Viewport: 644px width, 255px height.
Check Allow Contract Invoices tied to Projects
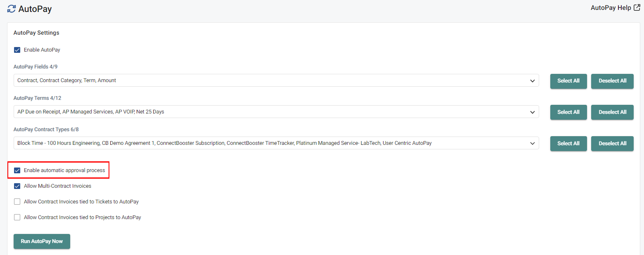pos(17,217)
